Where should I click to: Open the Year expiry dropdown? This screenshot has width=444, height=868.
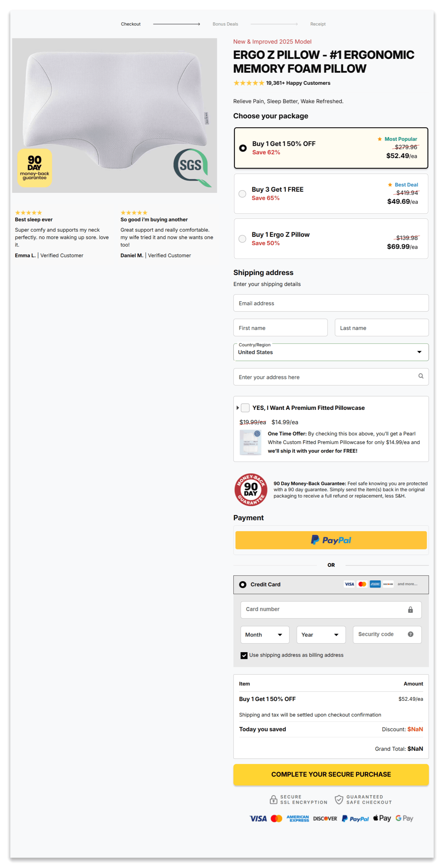pyautogui.click(x=321, y=635)
